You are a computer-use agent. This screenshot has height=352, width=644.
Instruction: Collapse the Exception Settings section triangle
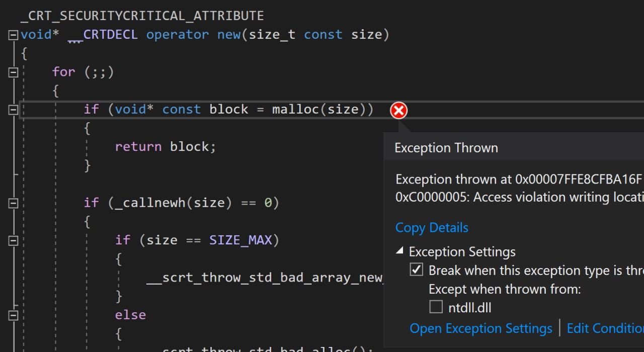pos(399,251)
